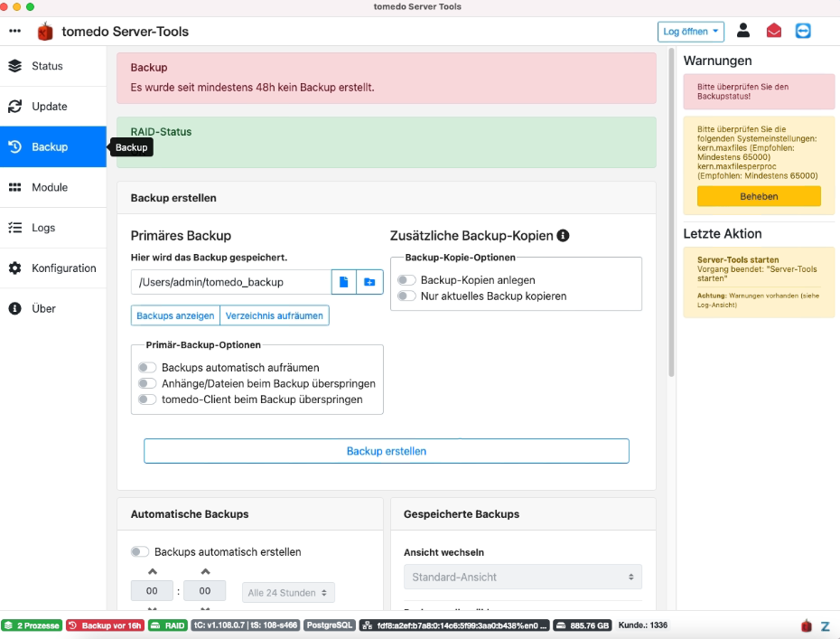Click the info icon beside Zusätzliche Backup-Kopien
The height and width of the screenshot is (639, 840).
tap(563, 235)
